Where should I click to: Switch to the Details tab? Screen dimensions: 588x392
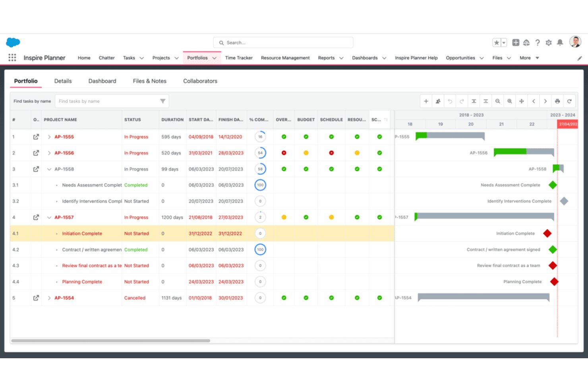(x=63, y=81)
